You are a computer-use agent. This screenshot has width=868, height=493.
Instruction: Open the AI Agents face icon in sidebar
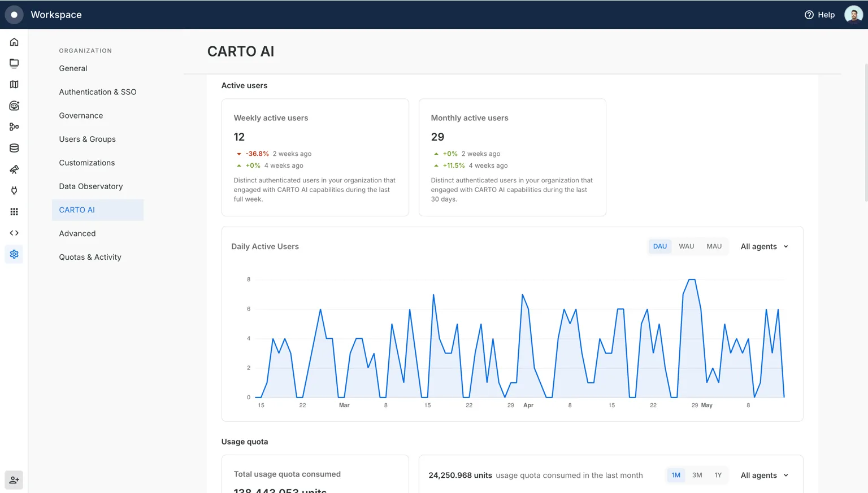14,106
